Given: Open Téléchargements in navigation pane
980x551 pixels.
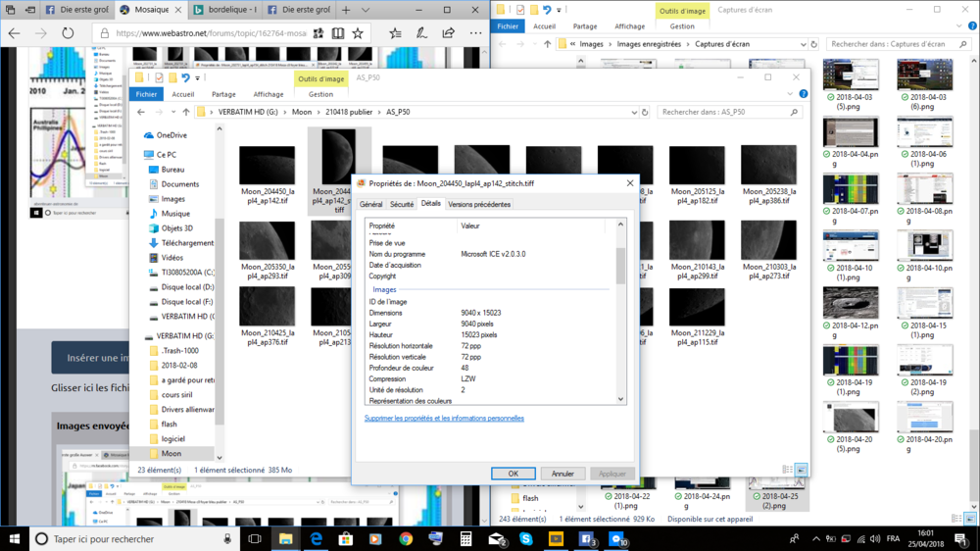Looking at the screenshot, I should click(x=187, y=243).
